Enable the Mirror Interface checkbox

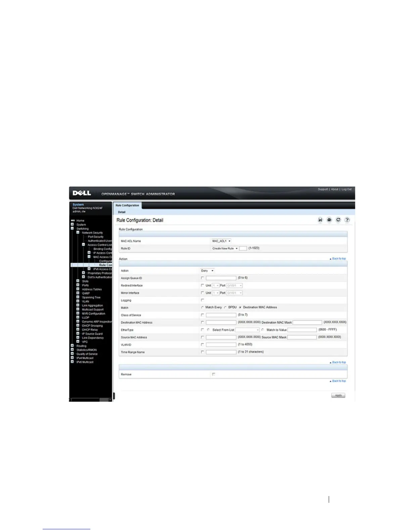click(202, 293)
